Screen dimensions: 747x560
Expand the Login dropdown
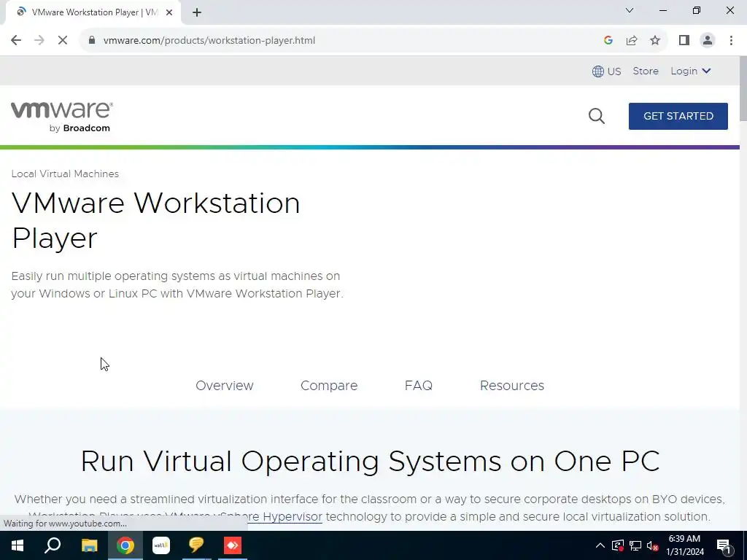pos(691,71)
